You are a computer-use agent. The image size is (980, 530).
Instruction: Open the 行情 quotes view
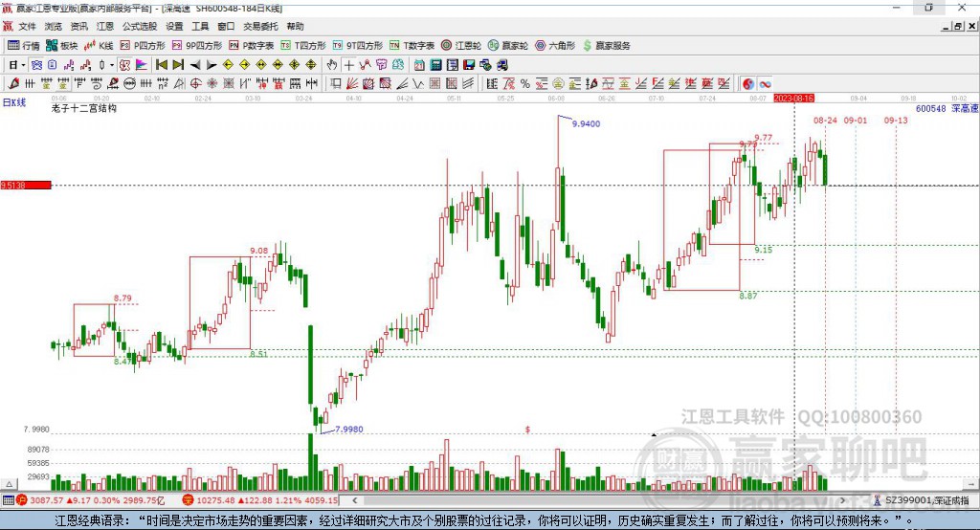coord(24,46)
